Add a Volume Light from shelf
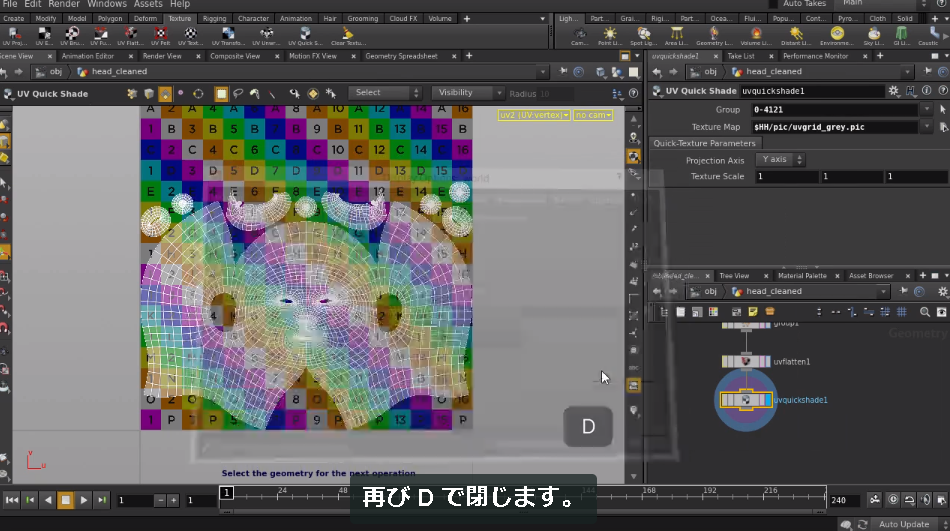950x531 pixels. point(756,36)
